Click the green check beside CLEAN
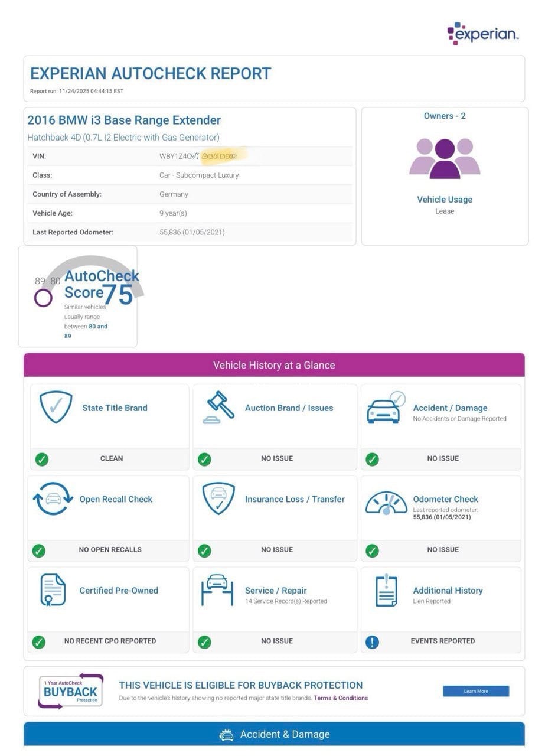Viewport: 545px width, 756px height. point(41,459)
